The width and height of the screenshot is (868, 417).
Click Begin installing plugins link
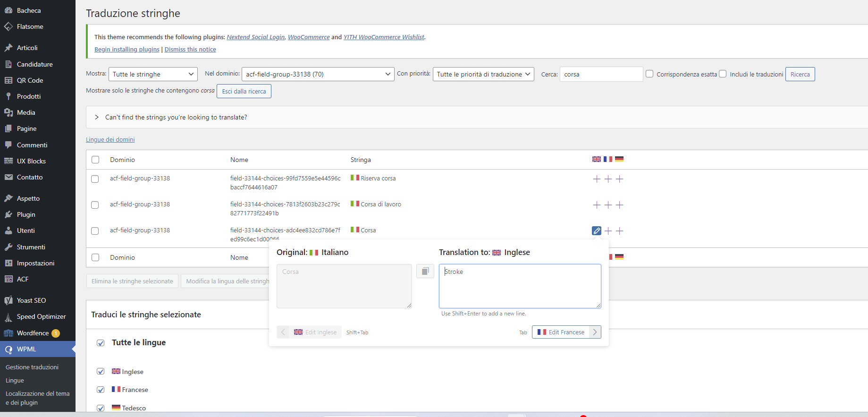pyautogui.click(x=127, y=49)
